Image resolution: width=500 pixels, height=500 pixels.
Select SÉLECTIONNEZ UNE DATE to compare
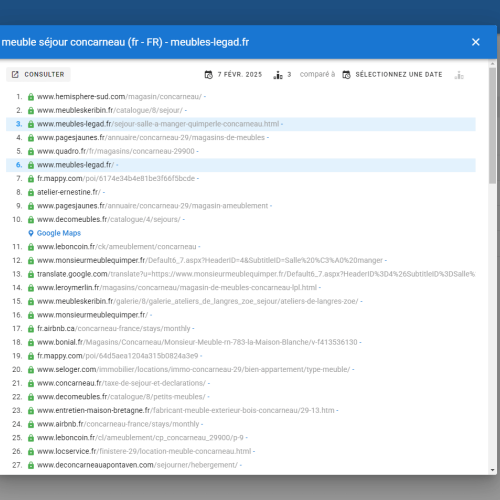click(x=399, y=74)
